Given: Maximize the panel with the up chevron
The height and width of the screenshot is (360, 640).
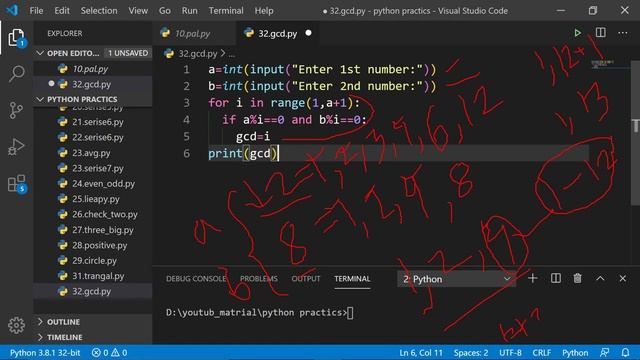Looking at the screenshot, I should coord(600,278).
